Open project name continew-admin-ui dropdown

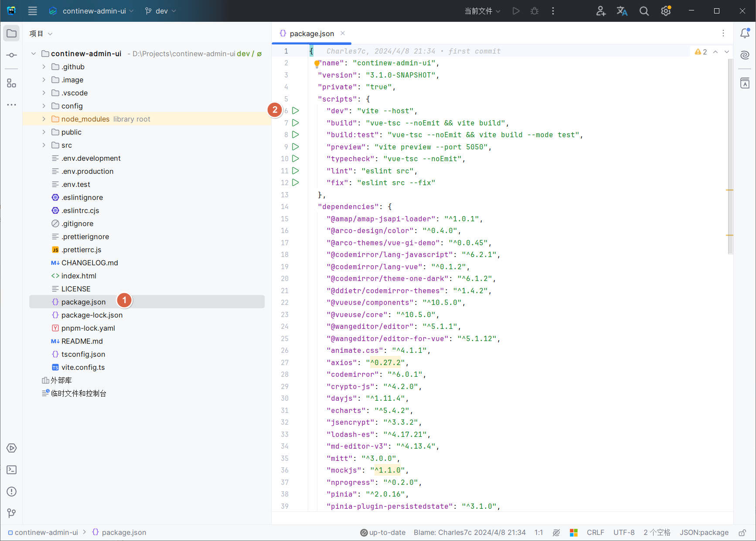(91, 11)
